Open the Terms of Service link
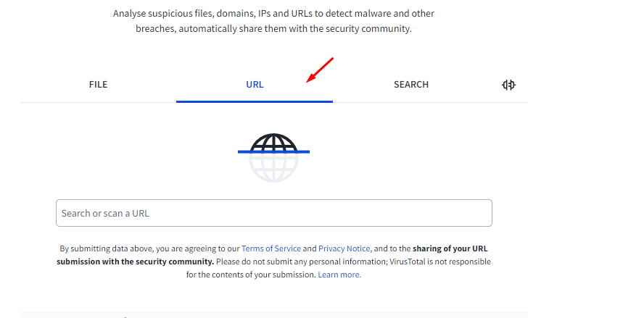 pos(271,248)
